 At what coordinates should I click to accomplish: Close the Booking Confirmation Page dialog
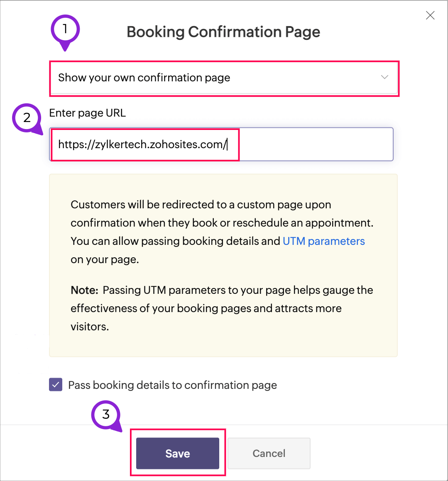click(x=430, y=16)
